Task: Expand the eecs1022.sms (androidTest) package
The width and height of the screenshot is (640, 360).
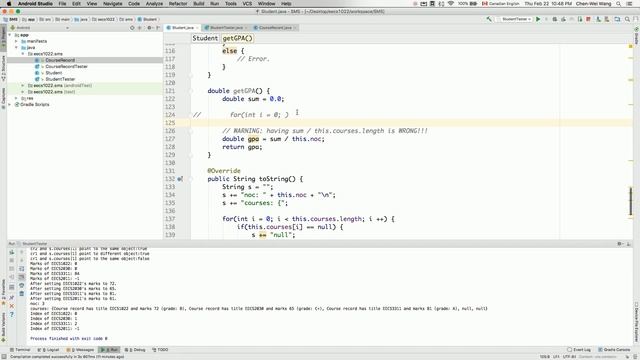Action: pyautogui.click(x=23, y=86)
